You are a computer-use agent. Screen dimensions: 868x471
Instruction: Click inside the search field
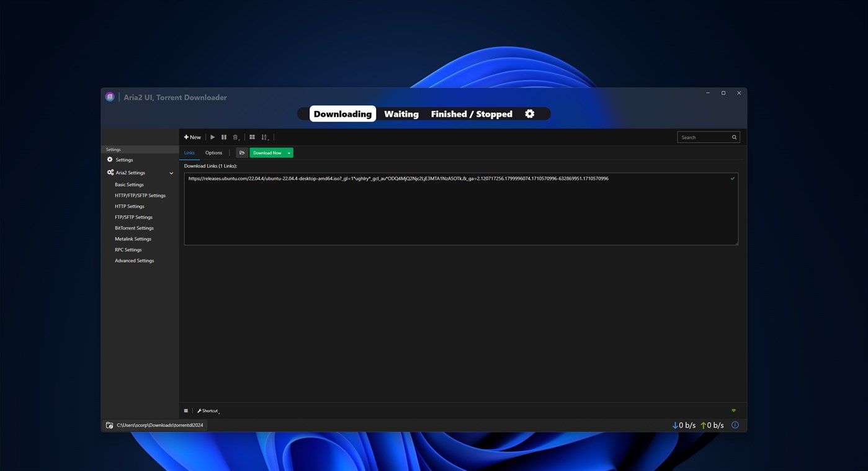(704, 137)
